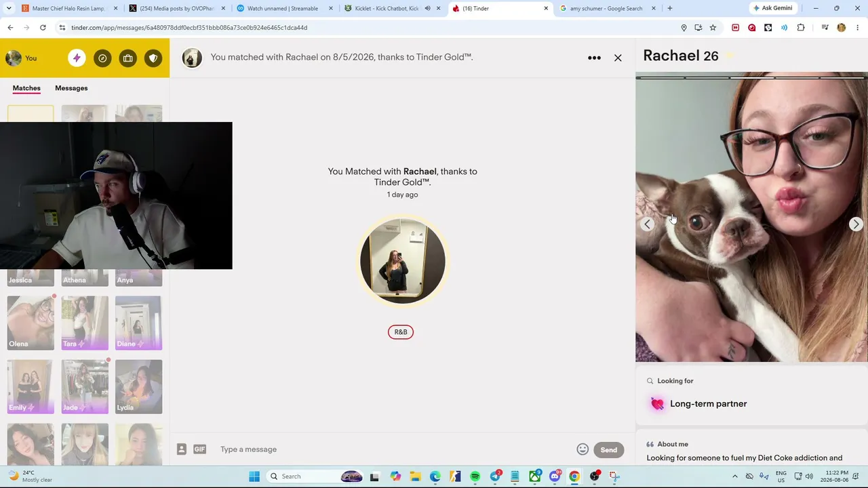Click the R&B interest tag
The height and width of the screenshot is (488, 868).
pos(401,332)
